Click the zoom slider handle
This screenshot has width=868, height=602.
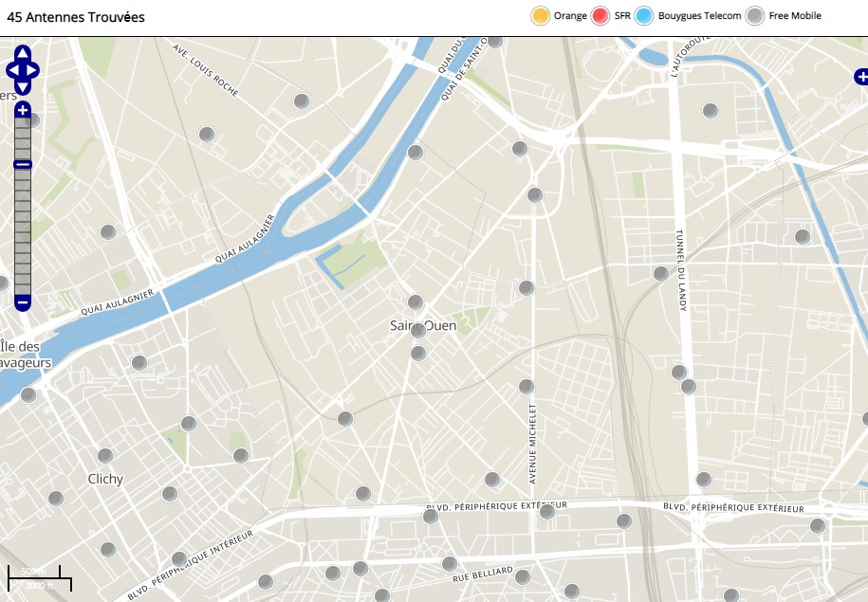tap(23, 165)
